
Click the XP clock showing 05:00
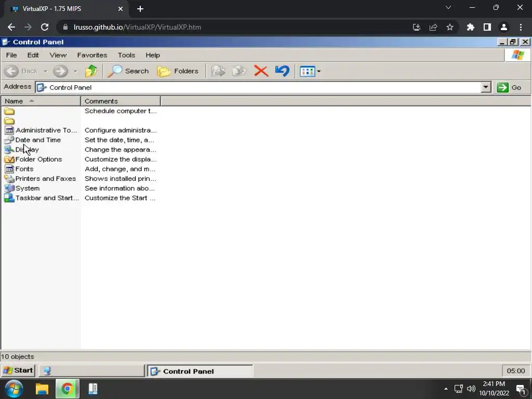[516, 371]
